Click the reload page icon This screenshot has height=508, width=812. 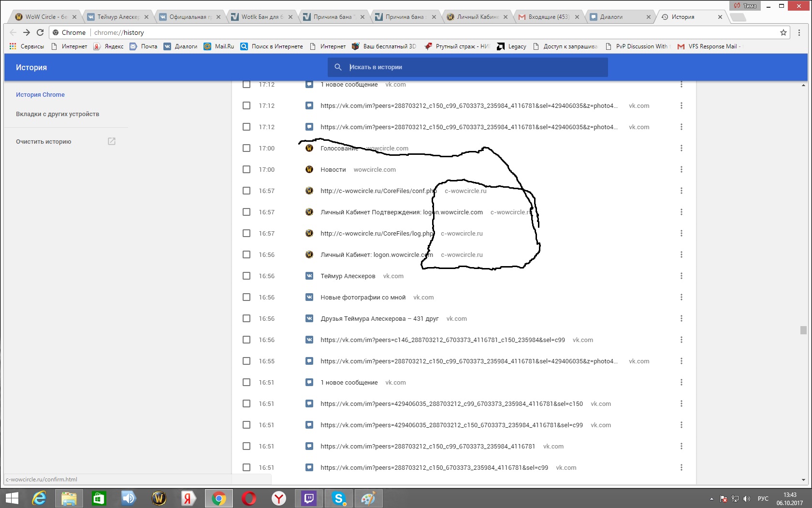40,32
